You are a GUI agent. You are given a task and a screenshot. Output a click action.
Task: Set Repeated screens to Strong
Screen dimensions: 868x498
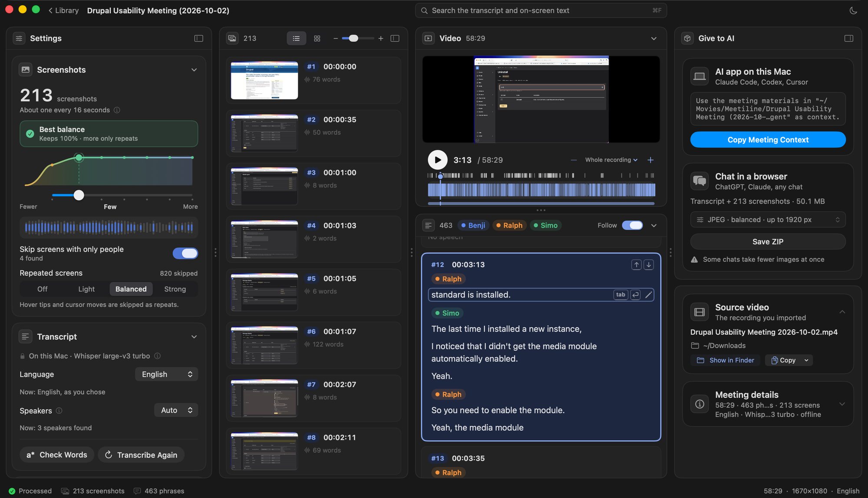click(175, 289)
